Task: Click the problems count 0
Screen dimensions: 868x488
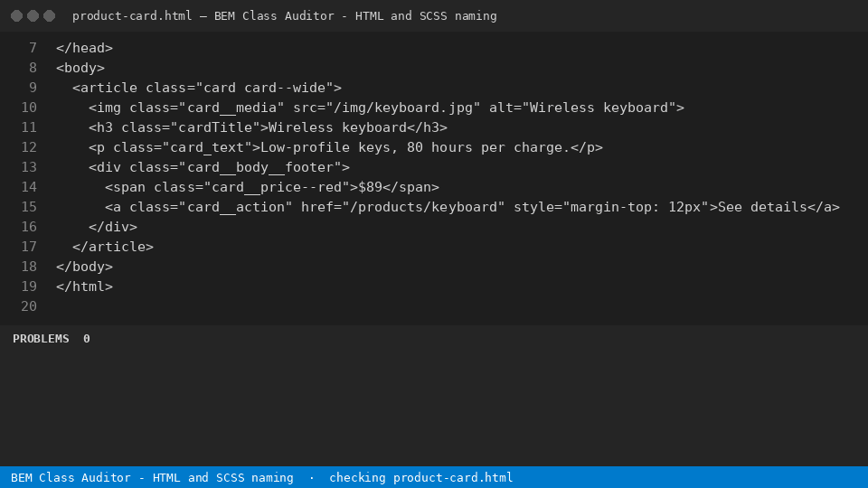Action: (87, 339)
